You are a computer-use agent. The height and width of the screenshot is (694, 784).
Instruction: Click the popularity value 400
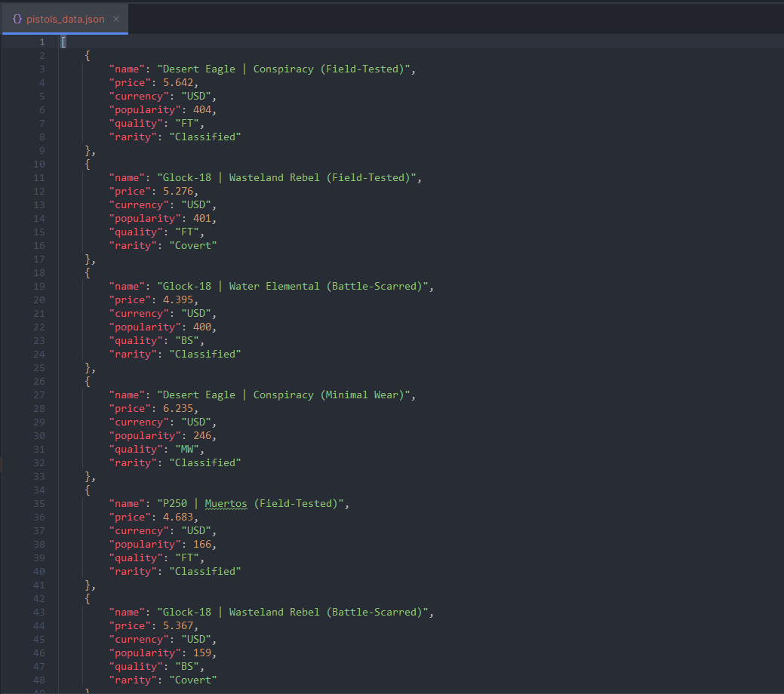[x=202, y=327]
